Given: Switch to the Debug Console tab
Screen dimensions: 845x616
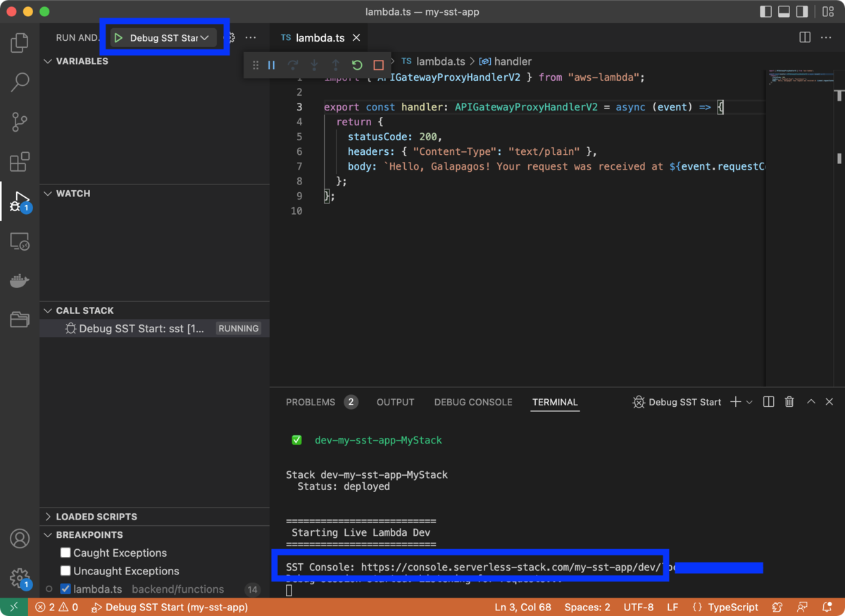Looking at the screenshot, I should tap(472, 401).
